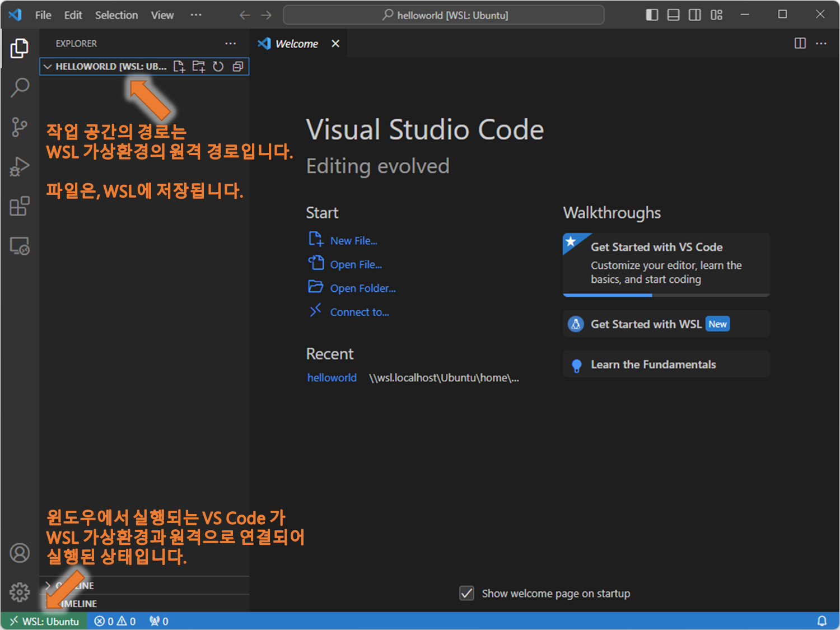Open the Search view icon
This screenshot has height=630, width=840.
click(x=20, y=87)
